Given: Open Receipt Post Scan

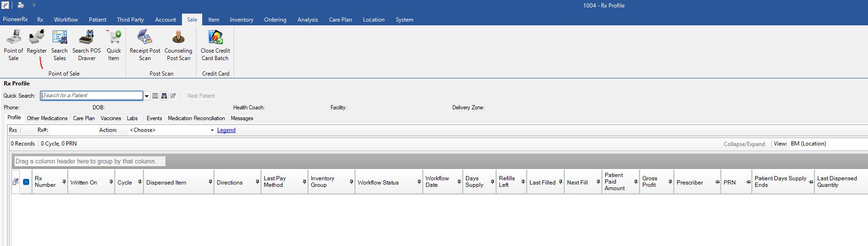Looking at the screenshot, I should (x=145, y=45).
